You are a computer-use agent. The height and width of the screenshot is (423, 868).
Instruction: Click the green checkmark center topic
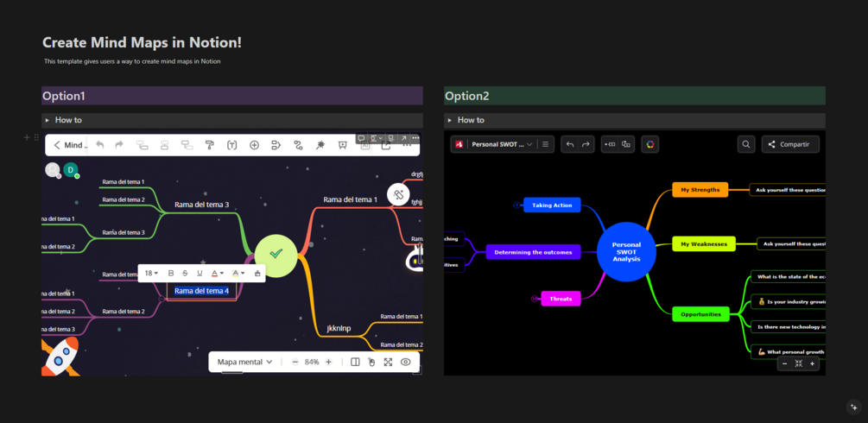point(276,254)
